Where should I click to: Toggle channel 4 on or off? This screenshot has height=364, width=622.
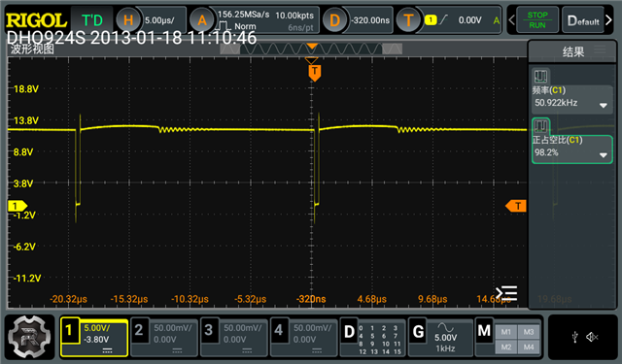pyautogui.click(x=279, y=330)
